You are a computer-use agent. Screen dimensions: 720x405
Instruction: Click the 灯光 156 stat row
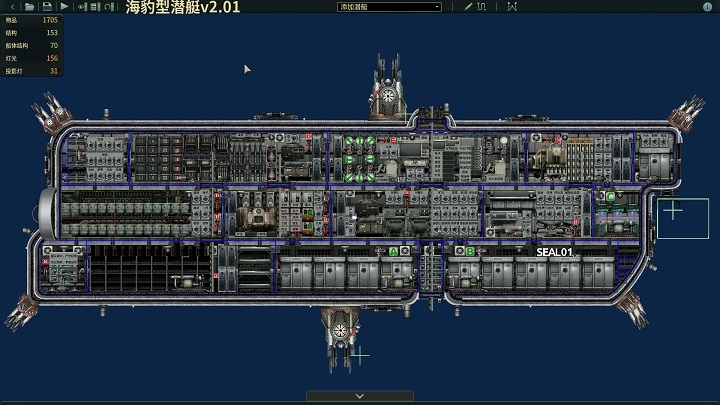pos(32,58)
